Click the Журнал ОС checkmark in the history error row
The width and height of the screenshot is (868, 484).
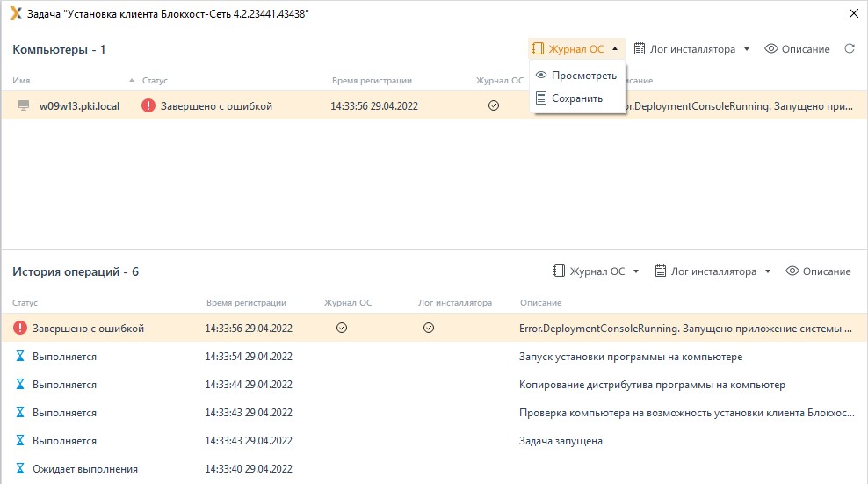(x=342, y=328)
